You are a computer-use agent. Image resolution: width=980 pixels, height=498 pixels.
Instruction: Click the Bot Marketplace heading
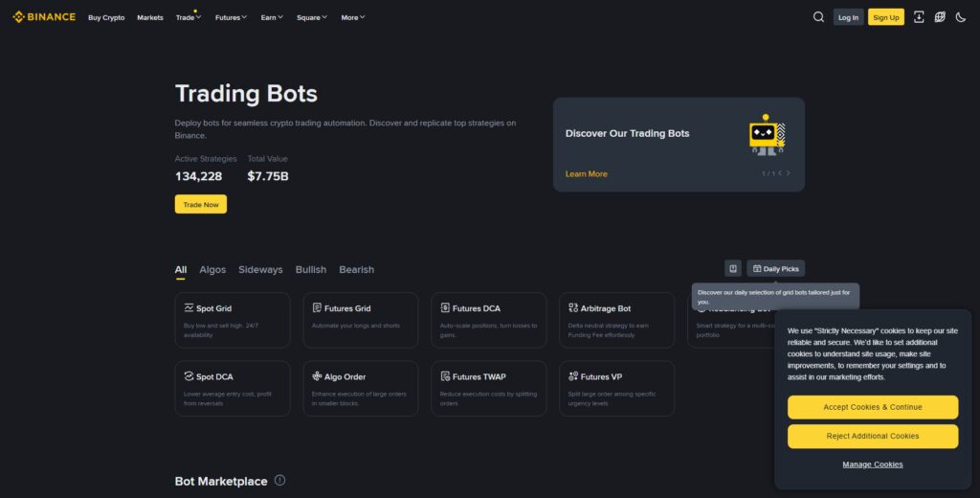(221, 481)
